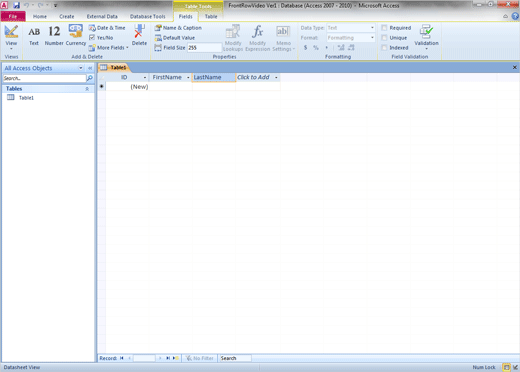
Task: Customize the Quick Access Toolbar dropdown
Action: pos(56,5)
